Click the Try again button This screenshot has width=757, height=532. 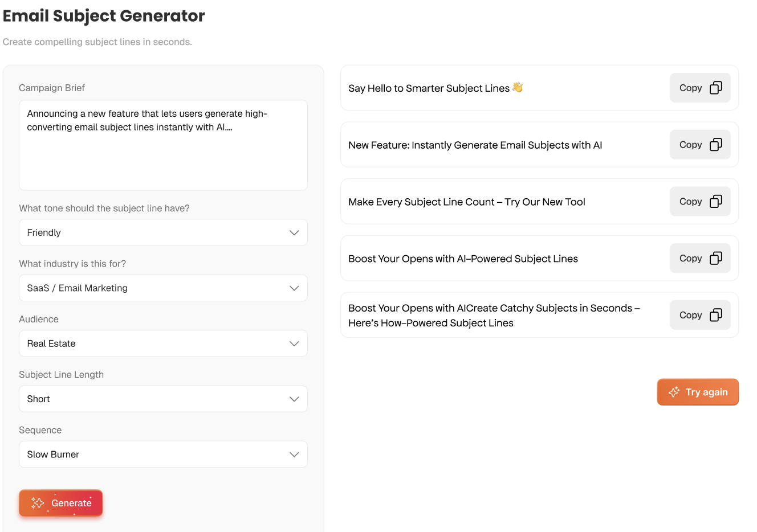coord(698,392)
